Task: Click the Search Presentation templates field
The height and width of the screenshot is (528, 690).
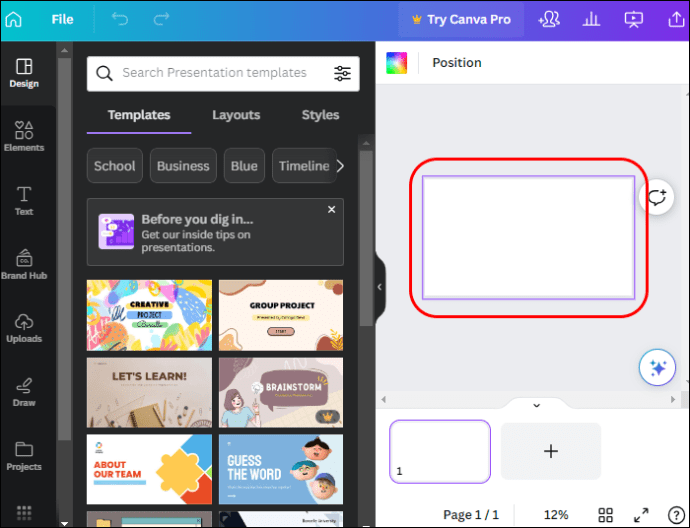Action: coord(223,73)
